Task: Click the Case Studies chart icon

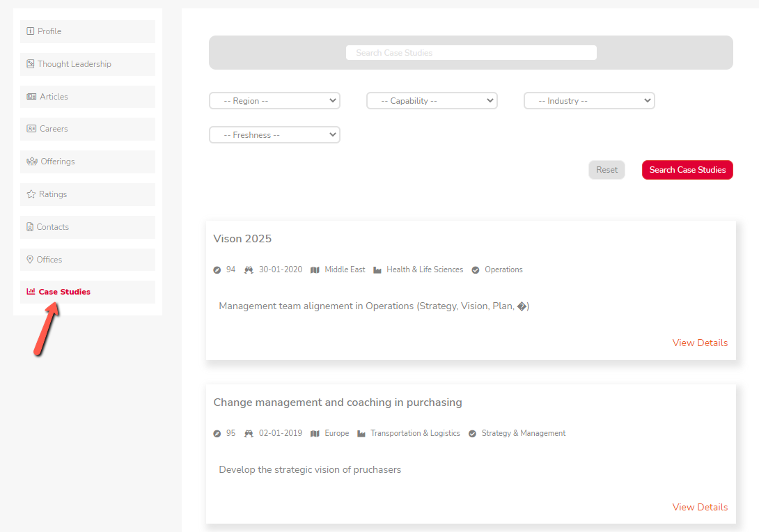Action: [x=31, y=291]
